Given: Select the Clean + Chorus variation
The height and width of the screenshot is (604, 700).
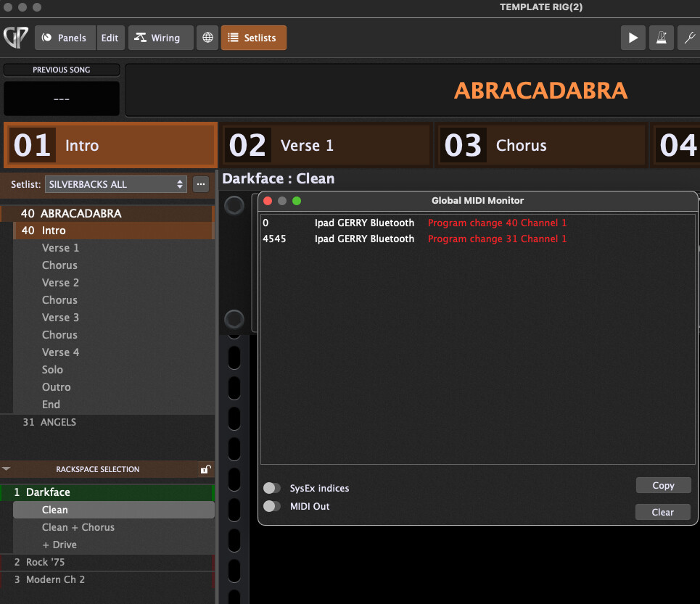Looking at the screenshot, I should click(x=78, y=527).
